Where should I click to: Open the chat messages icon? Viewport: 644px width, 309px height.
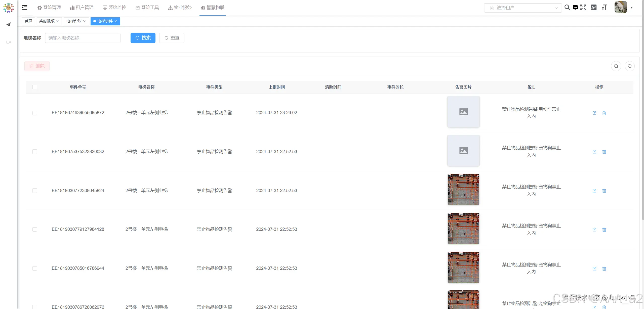[575, 8]
